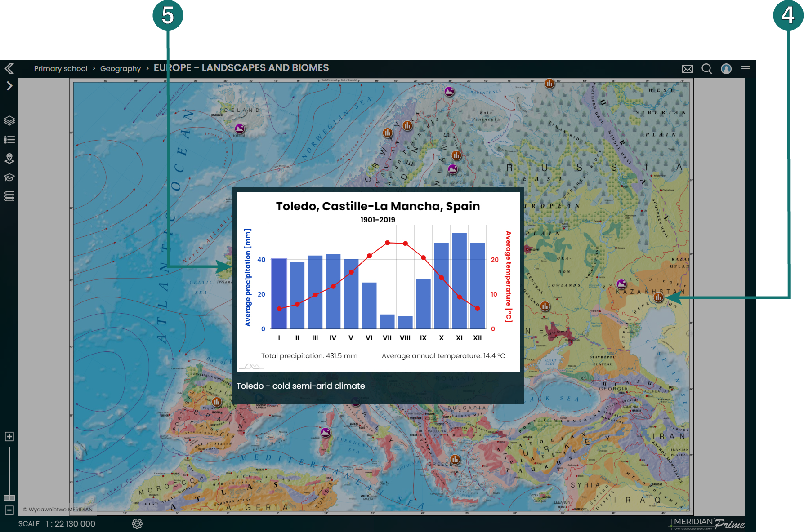Zoom out with the minus button
The image size is (804, 532).
(x=9, y=510)
